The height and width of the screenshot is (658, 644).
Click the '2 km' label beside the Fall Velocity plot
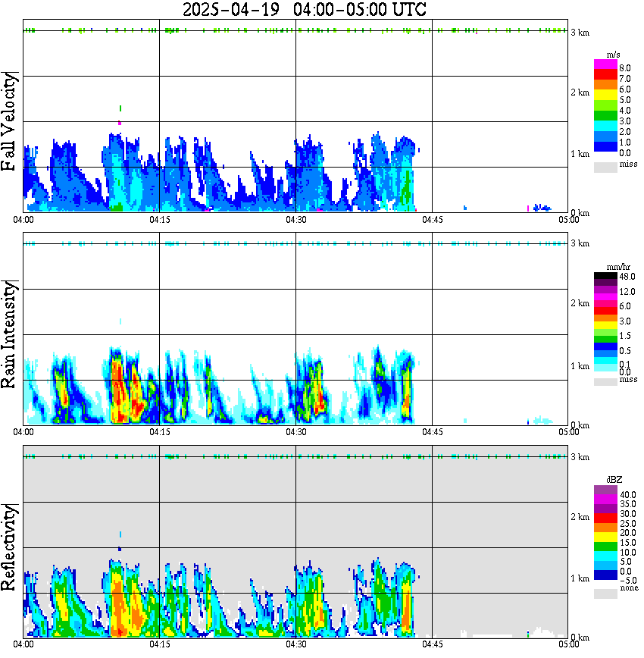click(580, 92)
